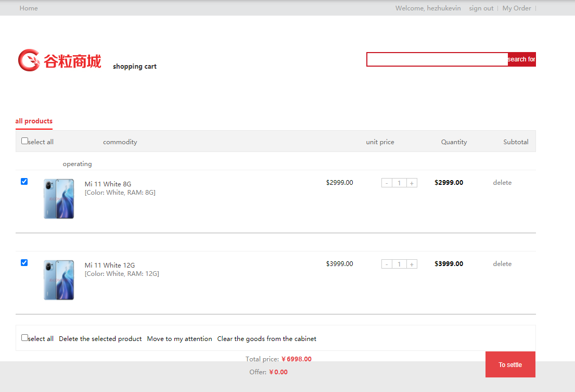Tick the bottom select all checkbox
The image size is (575, 392).
(x=24, y=337)
